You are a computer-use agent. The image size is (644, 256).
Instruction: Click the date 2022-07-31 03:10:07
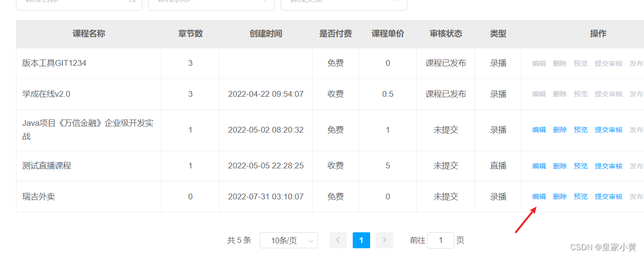pyautogui.click(x=266, y=196)
